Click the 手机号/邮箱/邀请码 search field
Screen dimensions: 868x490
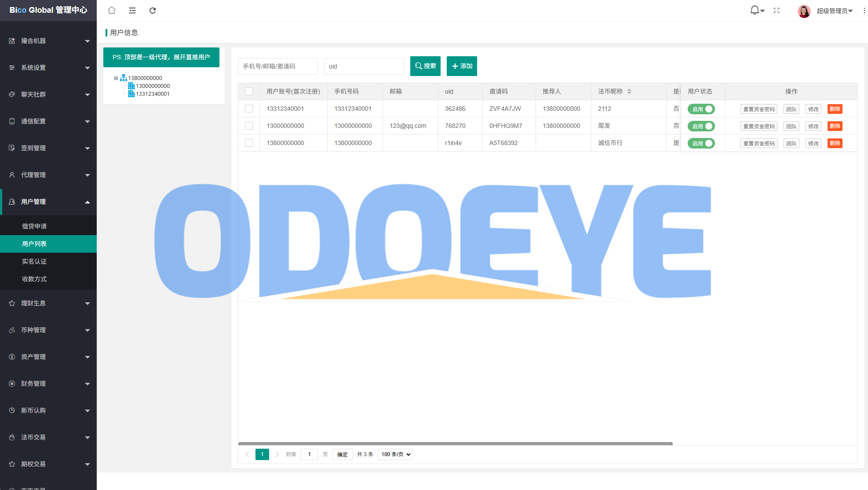[x=278, y=66]
